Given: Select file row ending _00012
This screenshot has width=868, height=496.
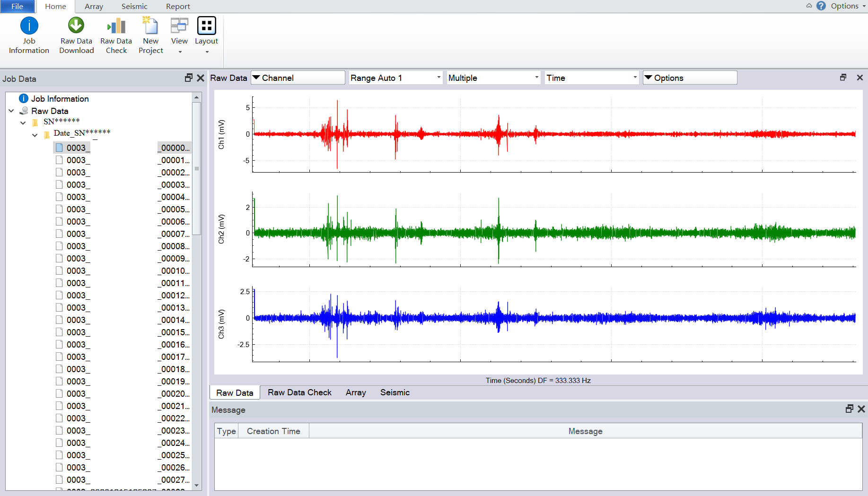Looking at the screenshot, I should pyautogui.click(x=123, y=295).
